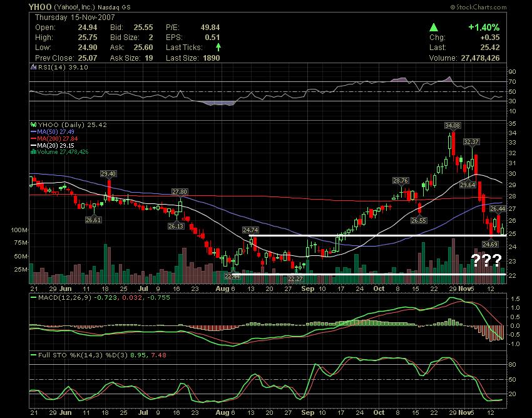Image resolution: width=532 pixels, height=418 pixels.
Task: Click the green up triangle beside +1.40%
Action: pyautogui.click(x=433, y=28)
